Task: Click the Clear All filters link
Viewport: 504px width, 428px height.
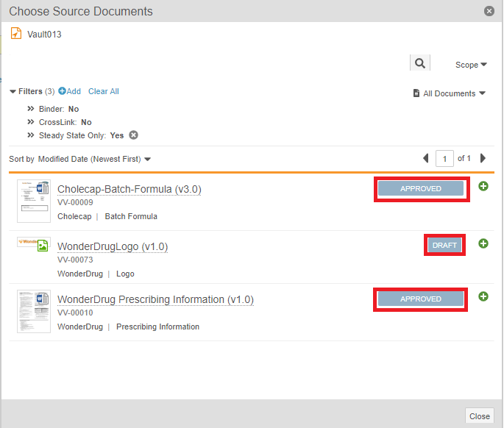Action: [x=103, y=91]
